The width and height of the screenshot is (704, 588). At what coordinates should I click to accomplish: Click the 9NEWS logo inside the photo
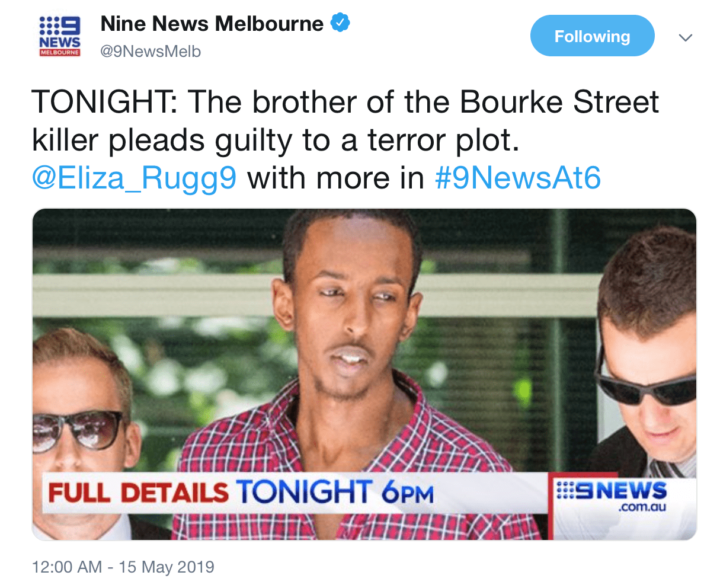612,491
